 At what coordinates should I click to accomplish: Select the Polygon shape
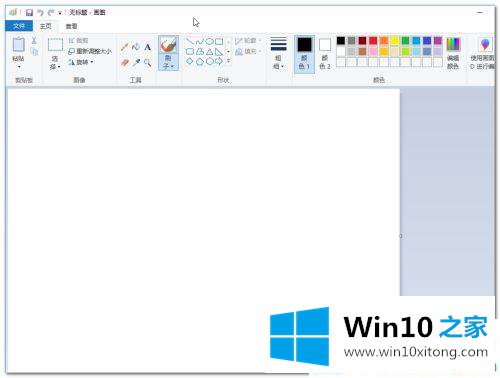200,52
